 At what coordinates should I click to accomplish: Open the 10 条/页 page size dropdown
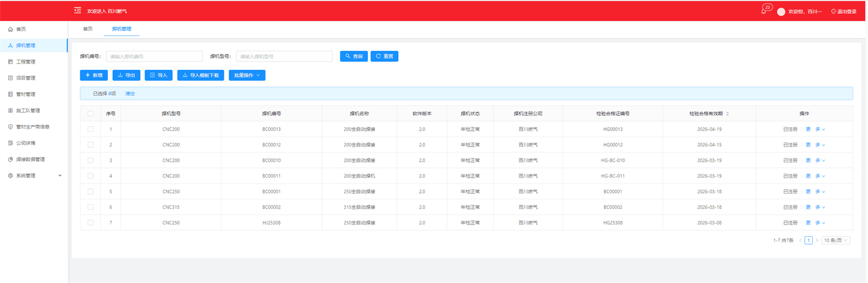[836, 240]
